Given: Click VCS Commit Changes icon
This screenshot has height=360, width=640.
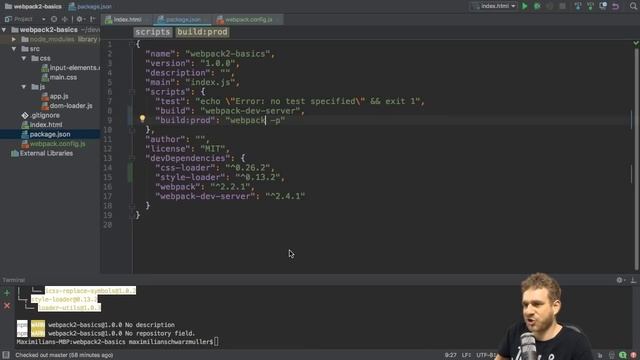Looking at the screenshot, I should pos(590,6).
